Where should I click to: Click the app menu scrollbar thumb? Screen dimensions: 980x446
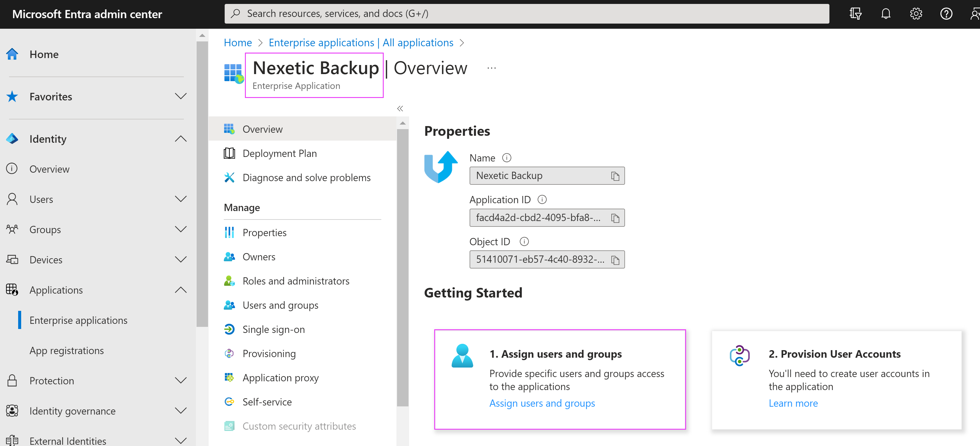coord(402,268)
